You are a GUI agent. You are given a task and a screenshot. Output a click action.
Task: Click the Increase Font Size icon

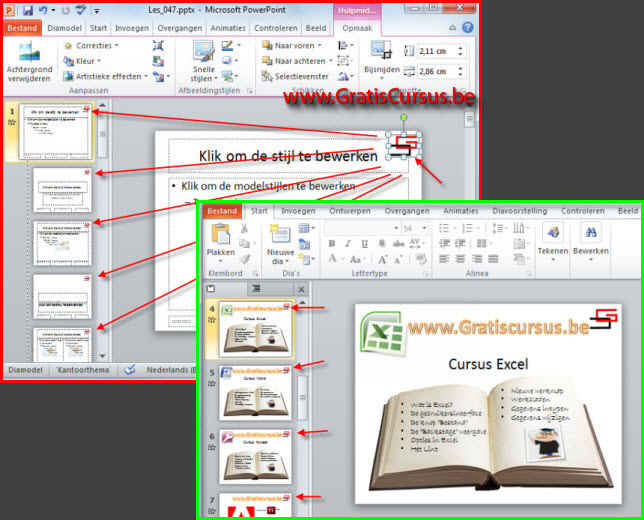point(382,260)
